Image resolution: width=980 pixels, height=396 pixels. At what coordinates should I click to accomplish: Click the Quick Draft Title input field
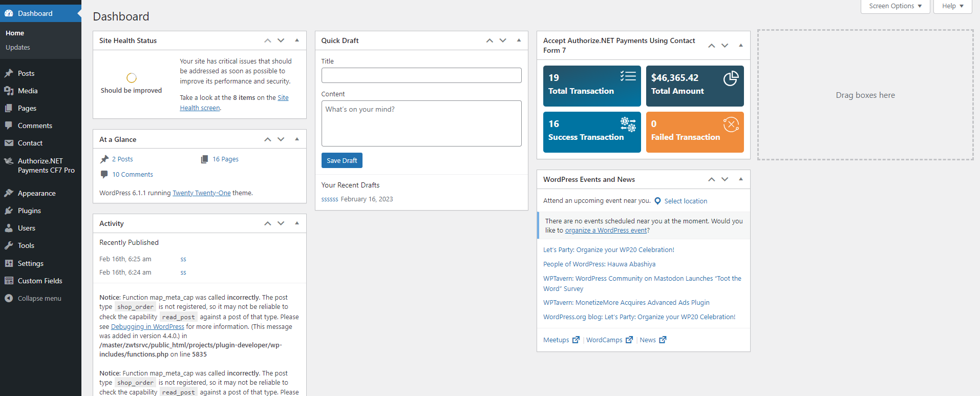click(421, 75)
